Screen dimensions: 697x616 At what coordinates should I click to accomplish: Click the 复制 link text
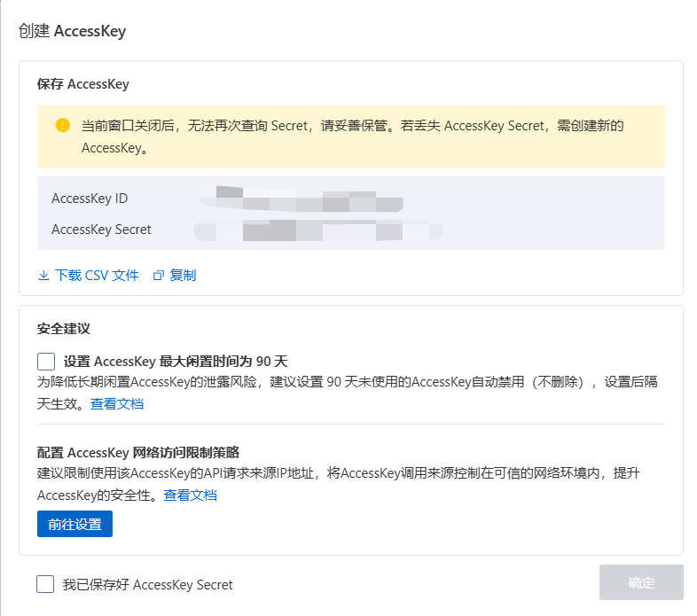(183, 276)
